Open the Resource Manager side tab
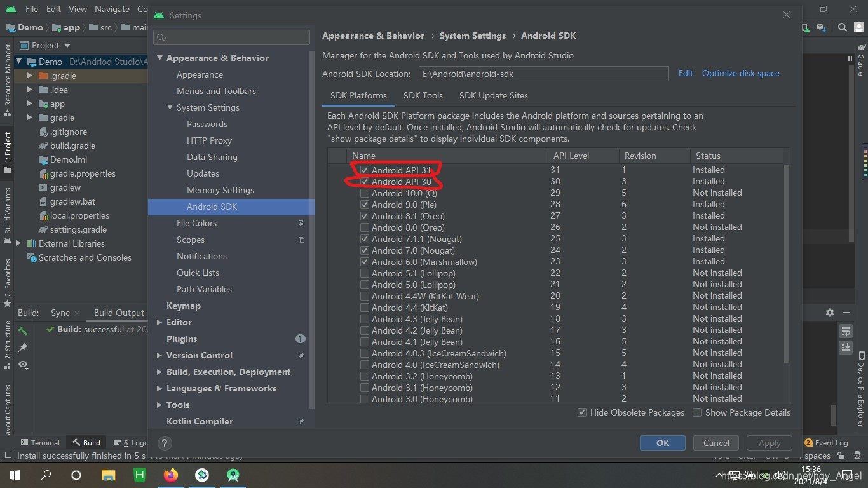 point(7,81)
